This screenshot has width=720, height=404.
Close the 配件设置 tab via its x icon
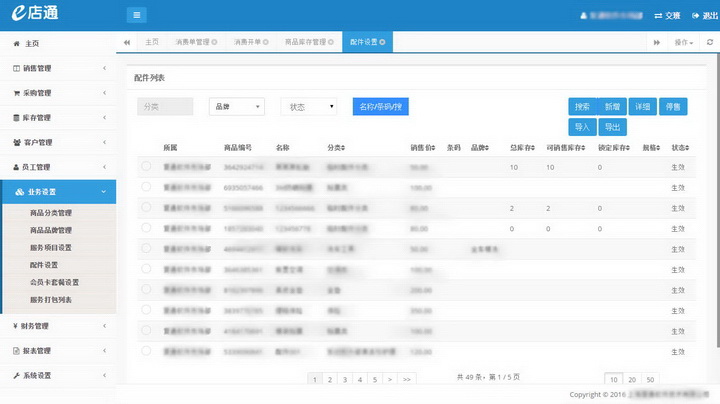382,42
